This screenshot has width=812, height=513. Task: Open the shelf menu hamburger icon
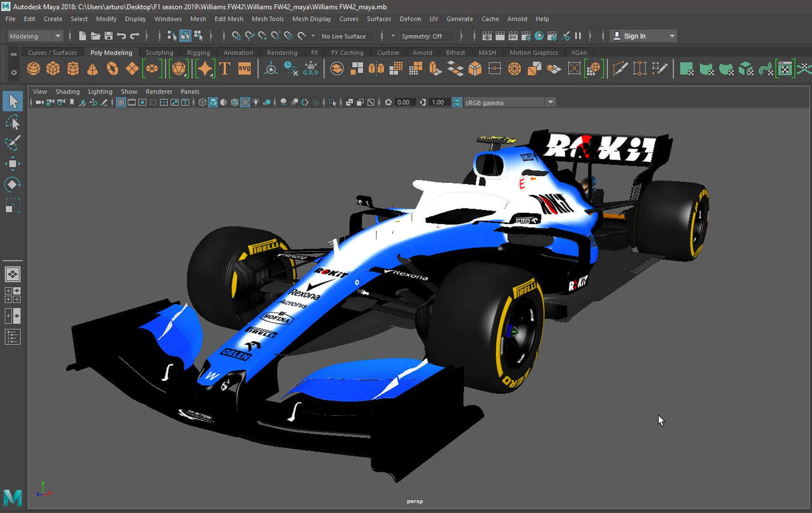pos(14,54)
